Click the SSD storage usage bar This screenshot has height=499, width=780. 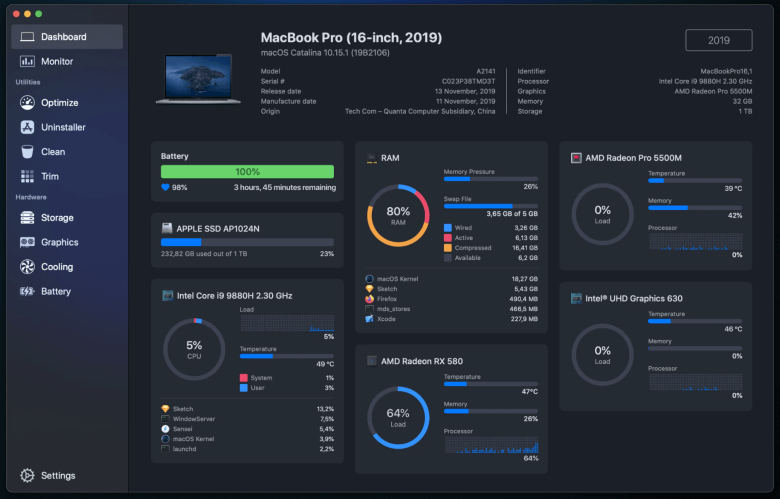[247, 242]
